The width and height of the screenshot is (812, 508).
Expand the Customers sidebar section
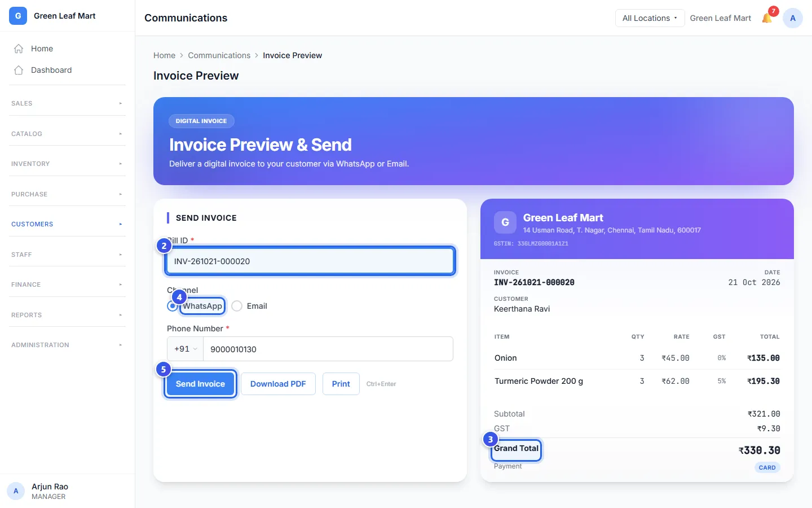68,224
